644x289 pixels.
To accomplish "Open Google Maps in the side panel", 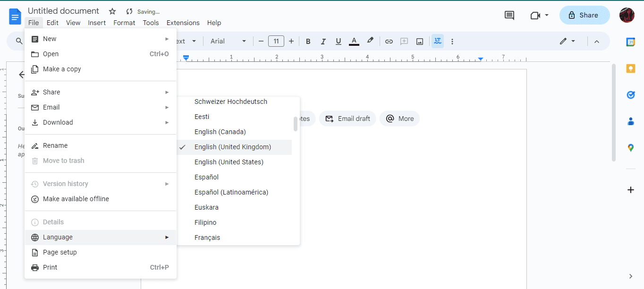I will coord(631,147).
